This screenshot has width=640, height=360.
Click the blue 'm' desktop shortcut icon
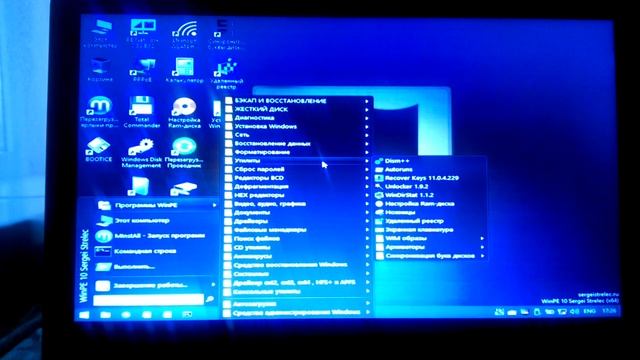point(99,112)
